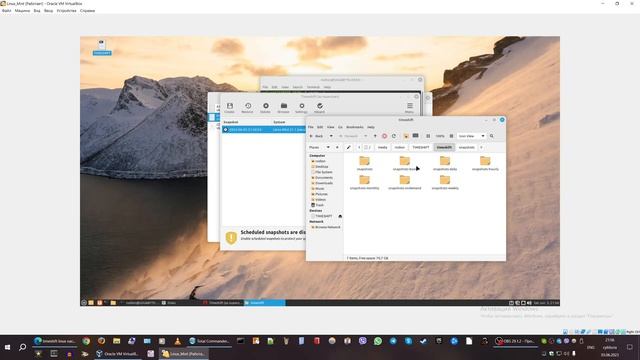Open the View menu in file manager
The image size is (640, 360).
point(331,127)
